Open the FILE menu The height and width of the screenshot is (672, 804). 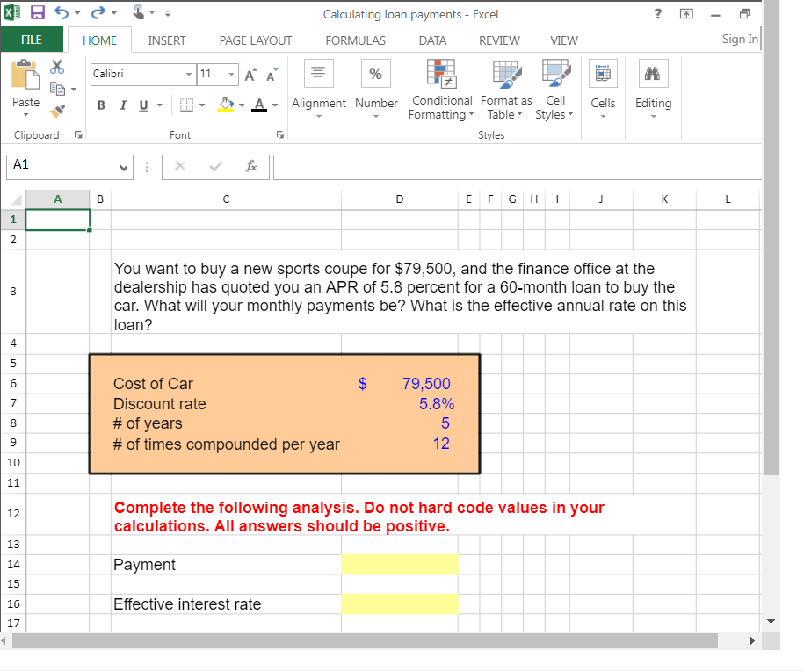coord(33,40)
